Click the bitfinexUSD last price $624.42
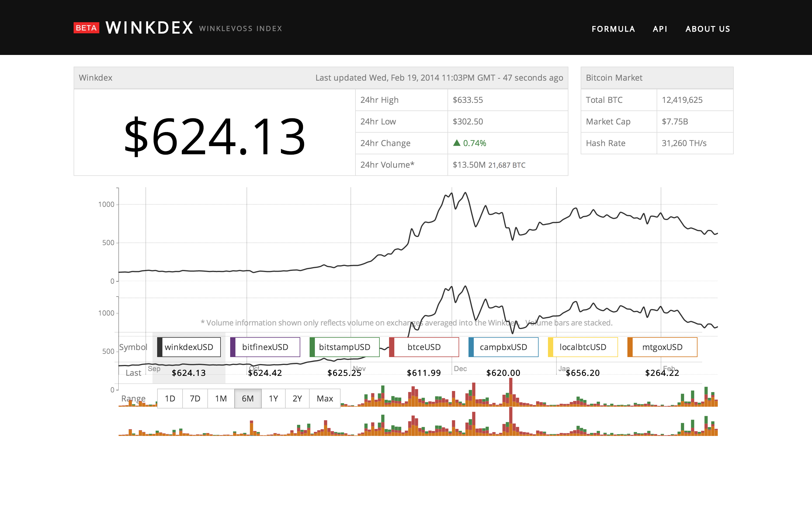The width and height of the screenshot is (812, 509). click(x=265, y=373)
